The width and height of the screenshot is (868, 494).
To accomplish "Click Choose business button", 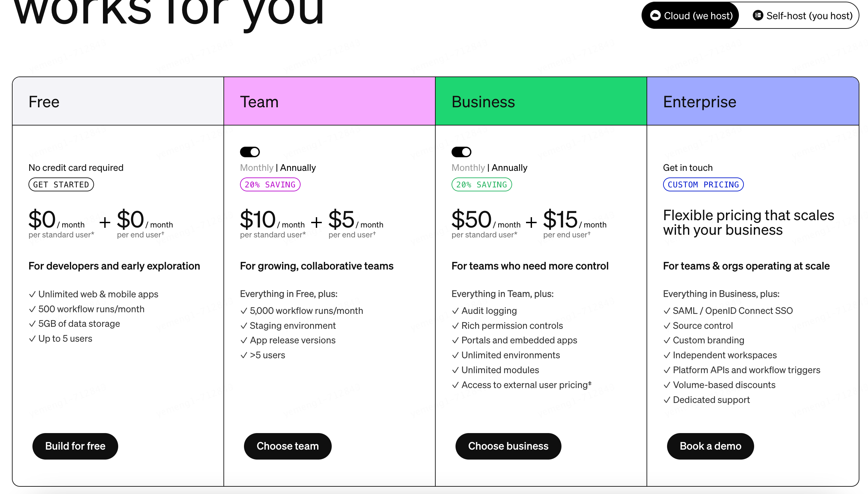I will pos(508,446).
